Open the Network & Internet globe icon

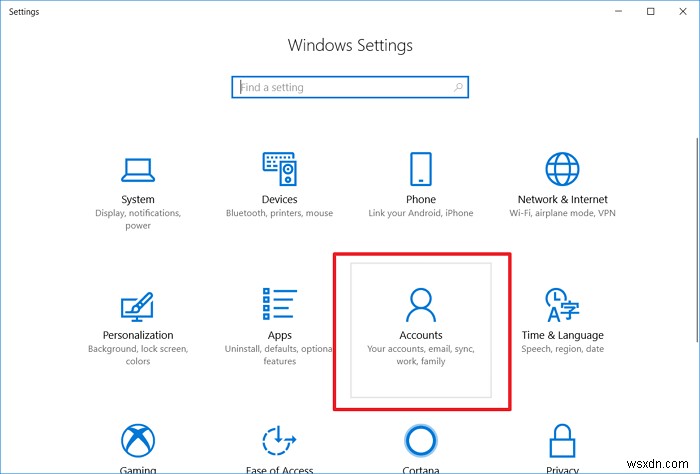tap(562, 169)
